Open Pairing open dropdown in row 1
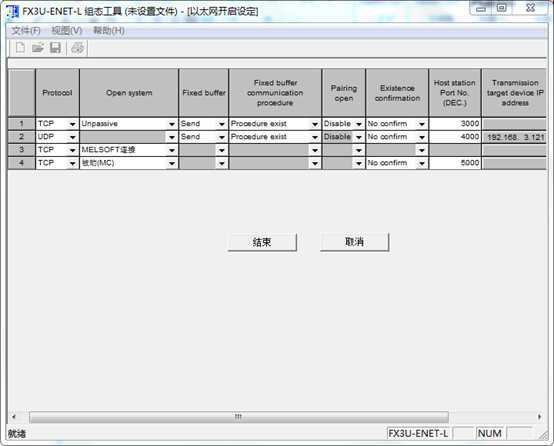Image resolution: width=554 pixels, height=446 pixels. [359, 124]
